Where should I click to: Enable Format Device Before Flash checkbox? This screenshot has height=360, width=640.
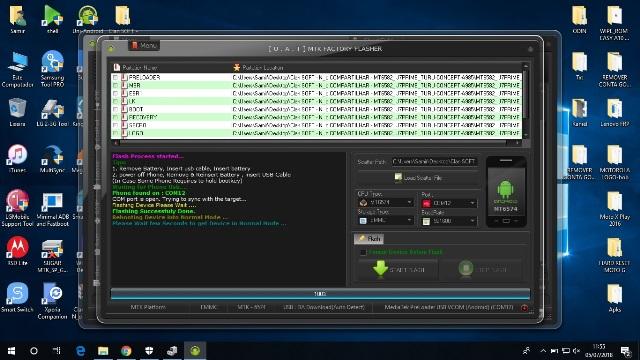tap(363, 252)
